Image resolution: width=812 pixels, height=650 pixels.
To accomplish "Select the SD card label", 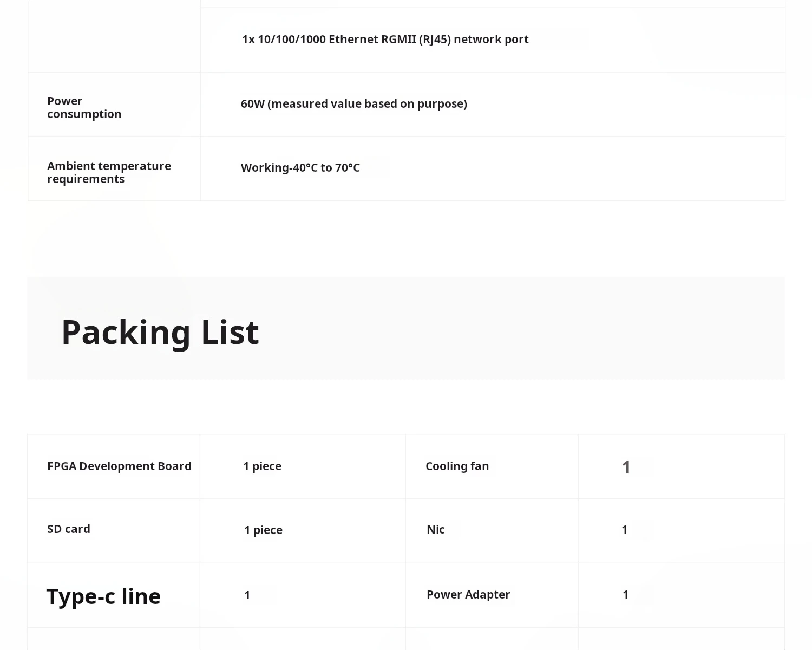I will (69, 529).
